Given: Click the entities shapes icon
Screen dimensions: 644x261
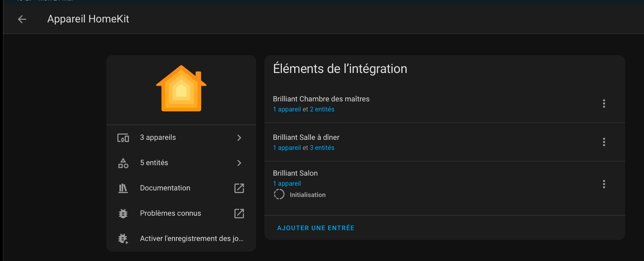Looking at the screenshot, I should pyautogui.click(x=123, y=163).
